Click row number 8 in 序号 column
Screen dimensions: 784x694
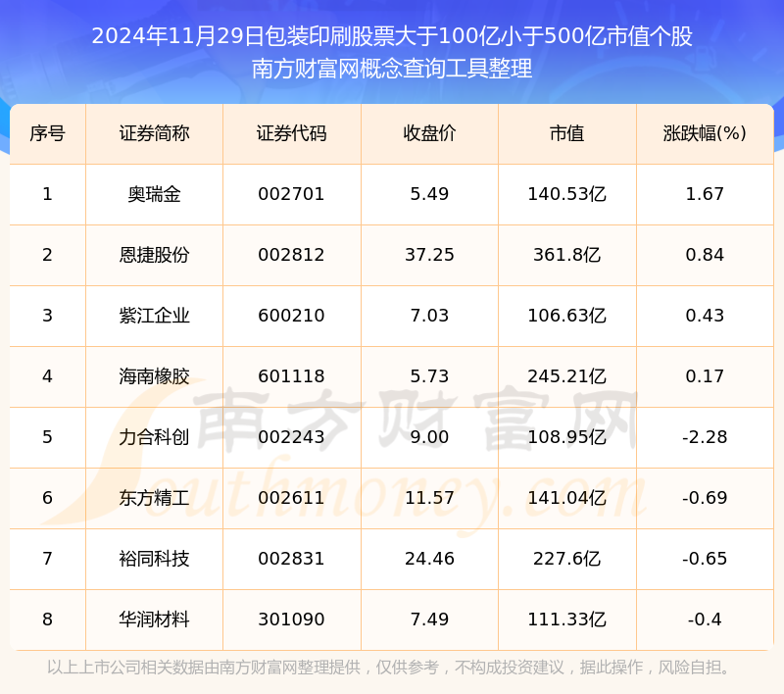click(47, 620)
